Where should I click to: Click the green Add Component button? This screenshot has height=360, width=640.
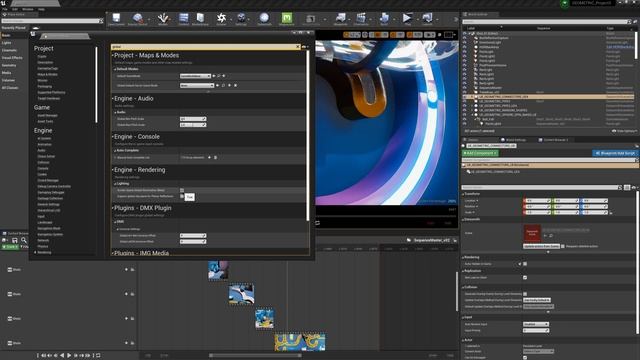(x=480, y=153)
